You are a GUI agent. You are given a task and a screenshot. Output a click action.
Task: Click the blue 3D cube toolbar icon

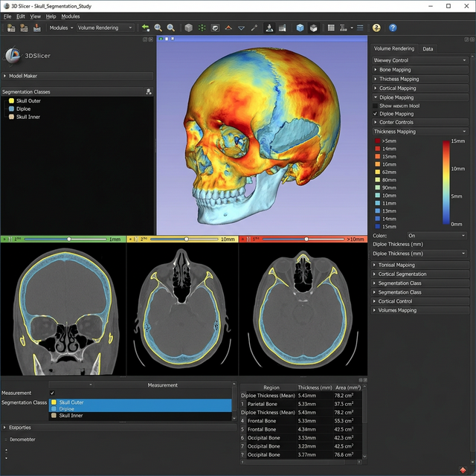[x=300, y=28]
